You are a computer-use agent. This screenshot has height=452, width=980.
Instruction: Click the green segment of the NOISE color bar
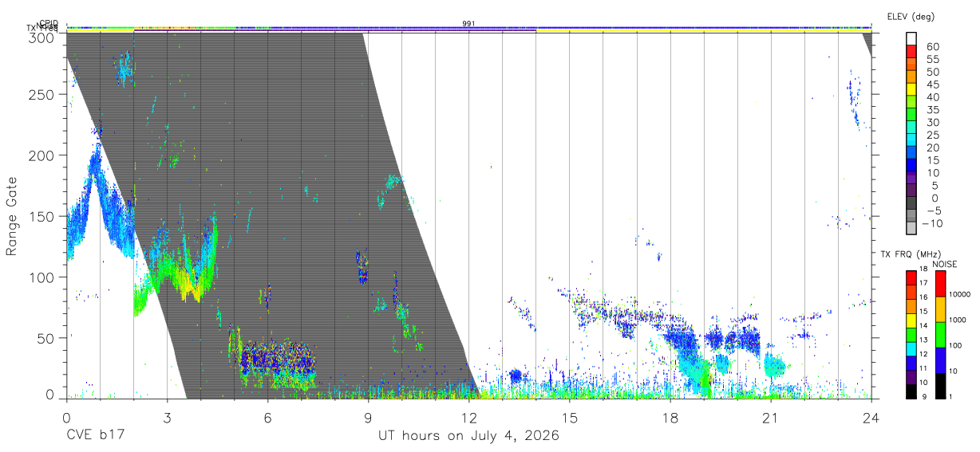[939, 335]
